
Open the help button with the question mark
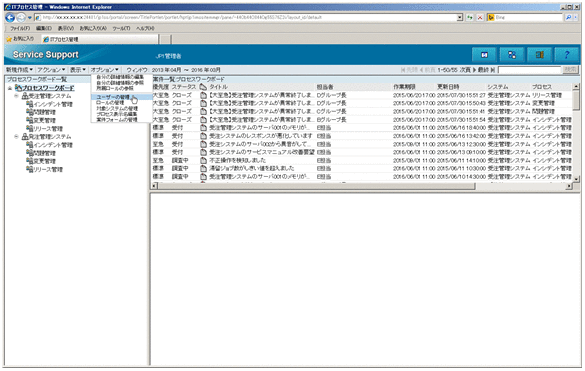pos(566,55)
